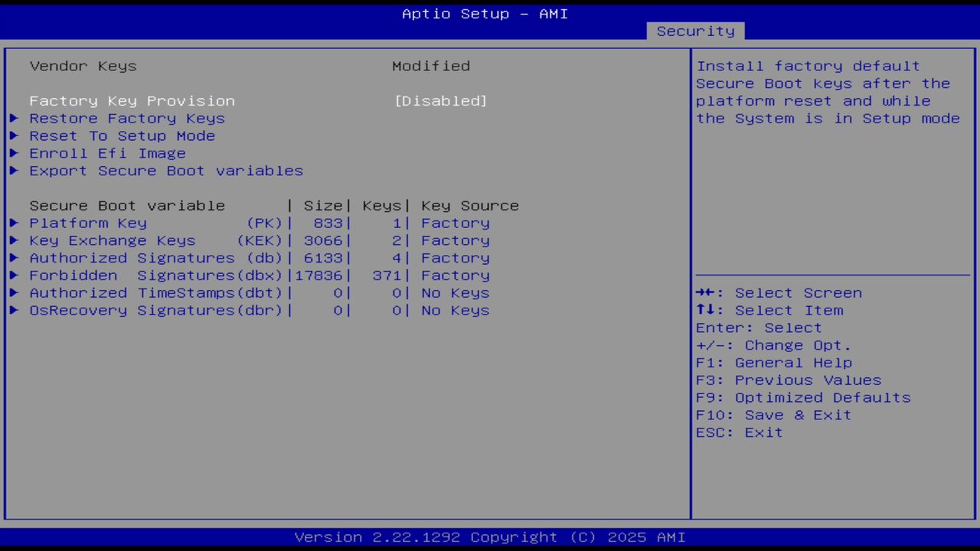Click the Key Source column header
Viewport: 980px width, 551px height.
[x=470, y=206]
